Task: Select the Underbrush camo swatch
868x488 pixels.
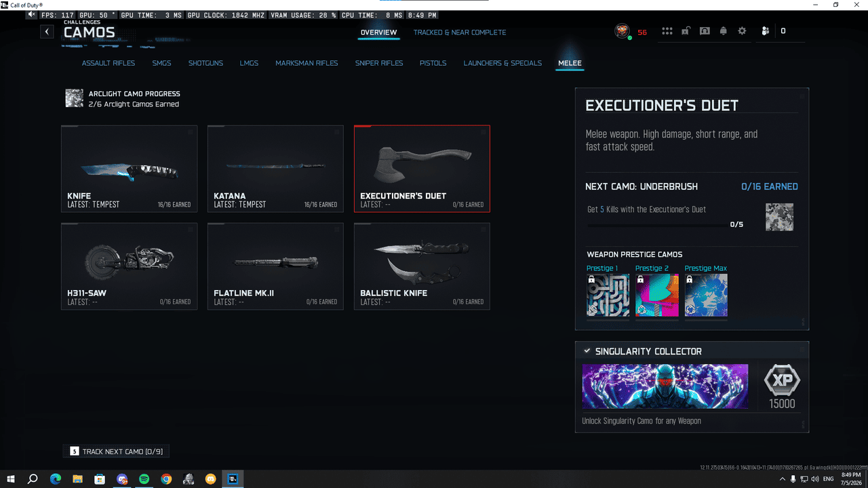Action: [779, 217]
